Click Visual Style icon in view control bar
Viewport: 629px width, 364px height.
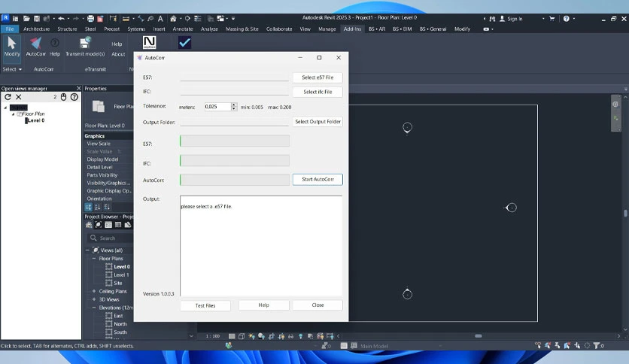coord(242,336)
